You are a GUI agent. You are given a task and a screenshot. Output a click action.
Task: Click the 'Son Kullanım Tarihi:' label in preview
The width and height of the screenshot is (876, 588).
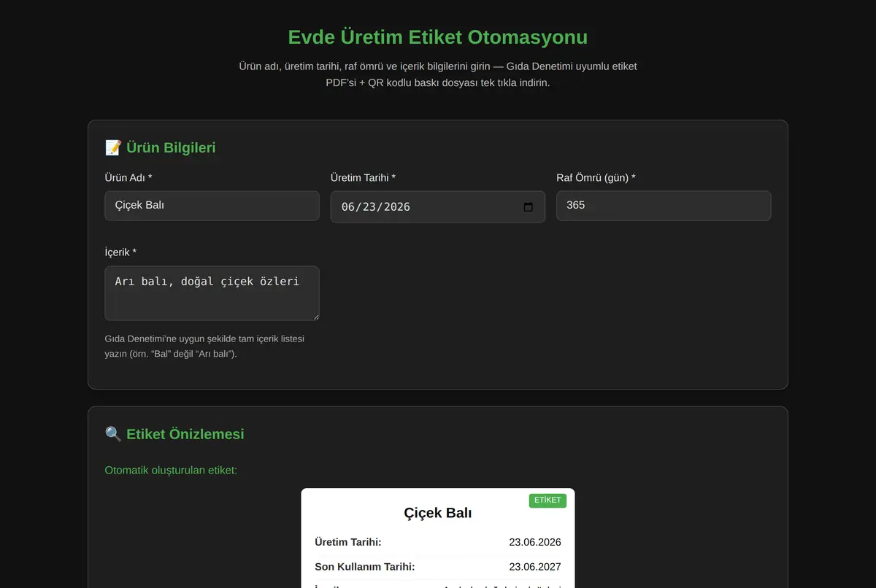[x=365, y=567]
